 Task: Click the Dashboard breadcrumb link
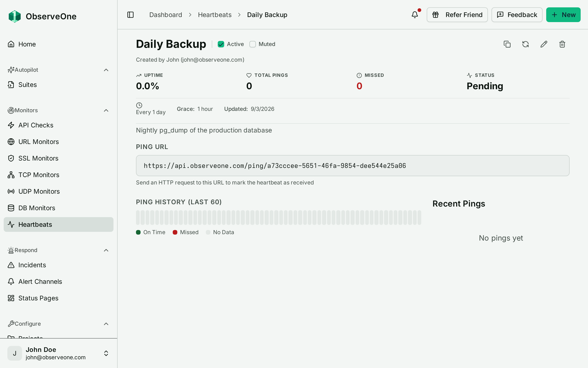click(166, 15)
